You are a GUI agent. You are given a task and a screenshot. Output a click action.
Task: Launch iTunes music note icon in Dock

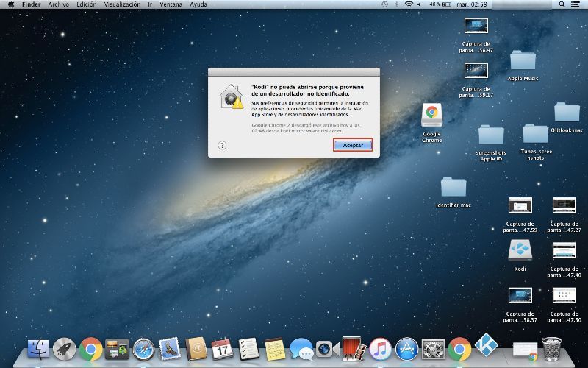[380, 349]
